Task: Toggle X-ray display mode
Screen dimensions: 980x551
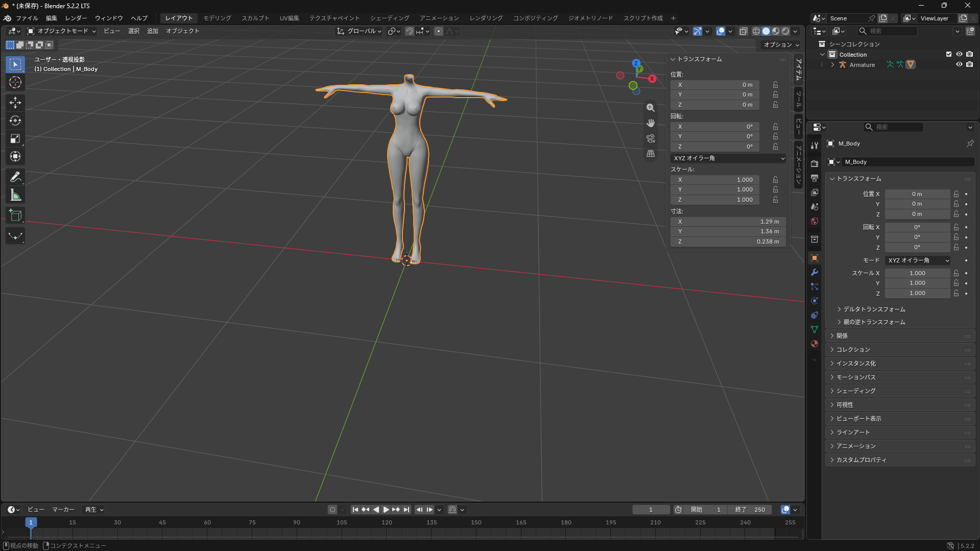Action: click(x=744, y=31)
